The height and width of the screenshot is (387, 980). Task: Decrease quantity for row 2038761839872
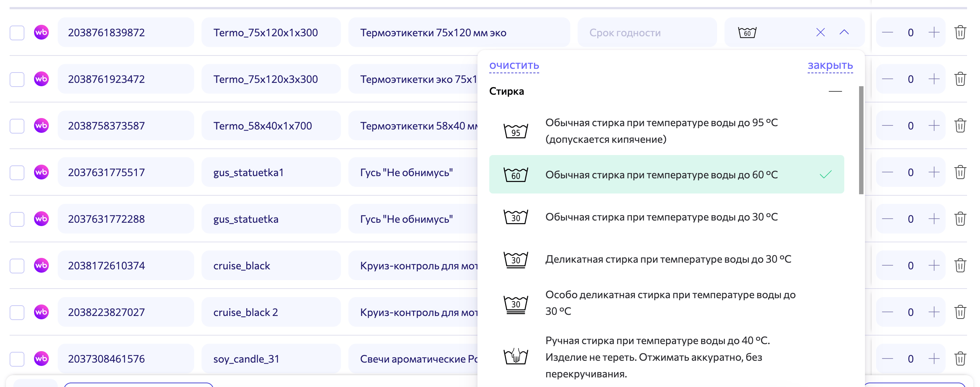click(887, 32)
